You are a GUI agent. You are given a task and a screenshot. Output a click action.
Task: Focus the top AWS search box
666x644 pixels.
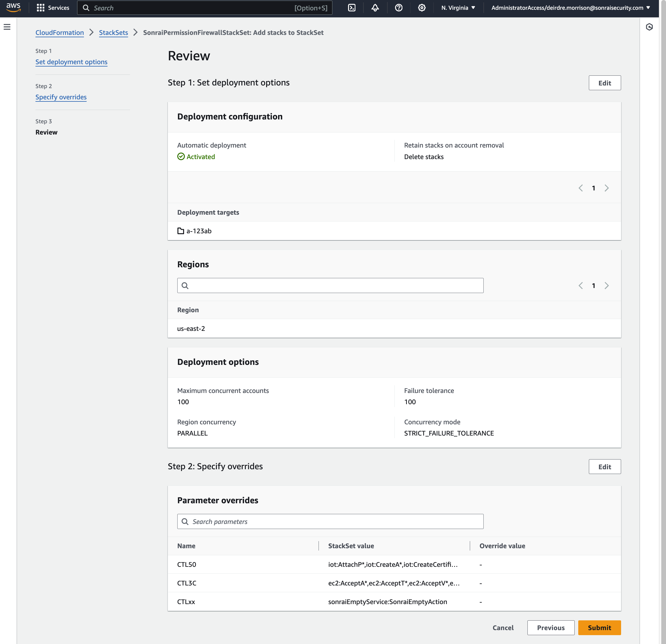(x=204, y=8)
